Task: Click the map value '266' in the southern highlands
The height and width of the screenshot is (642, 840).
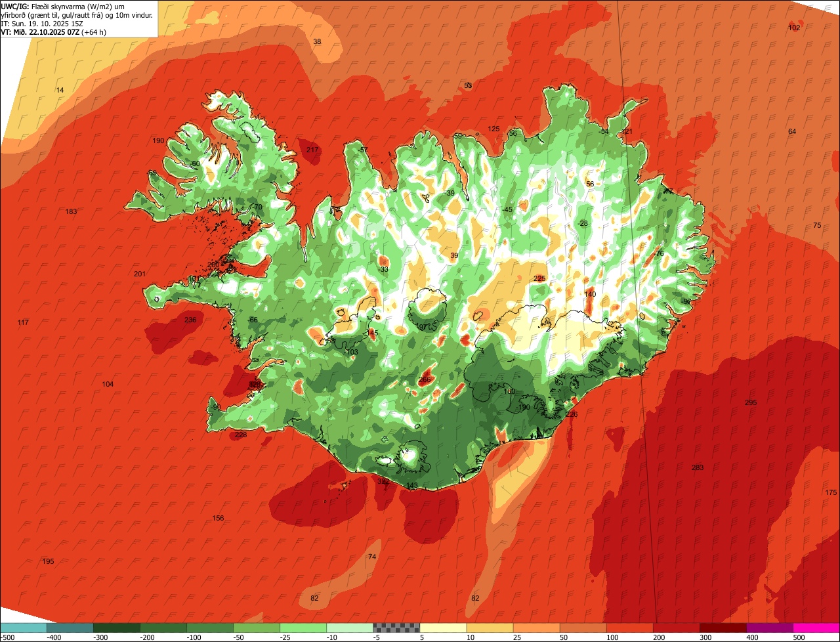Action: tap(425, 379)
